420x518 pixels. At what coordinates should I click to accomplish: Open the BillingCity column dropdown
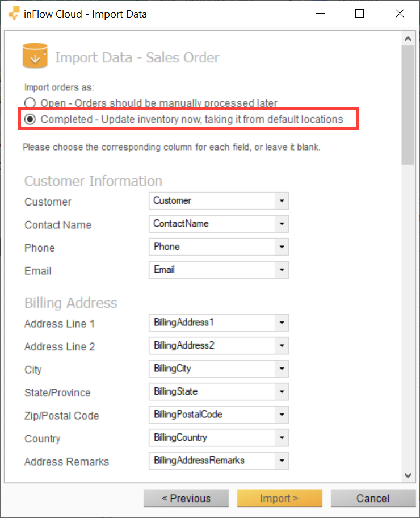pos(282,369)
